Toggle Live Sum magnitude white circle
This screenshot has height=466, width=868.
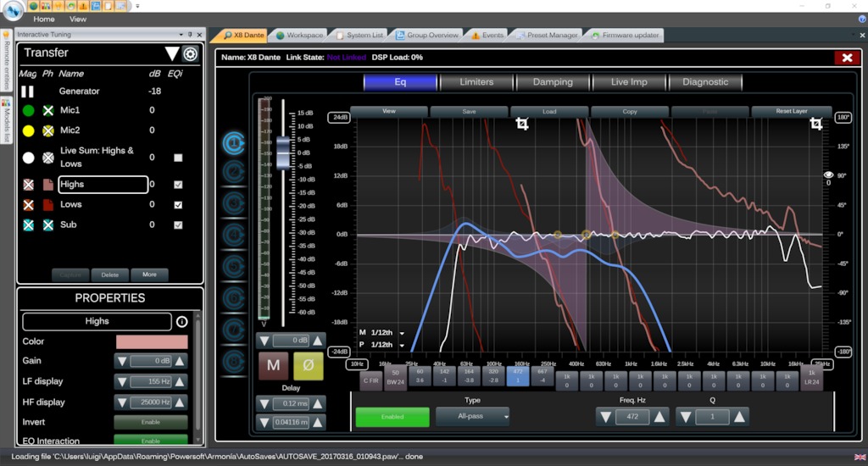click(x=28, y=158)
